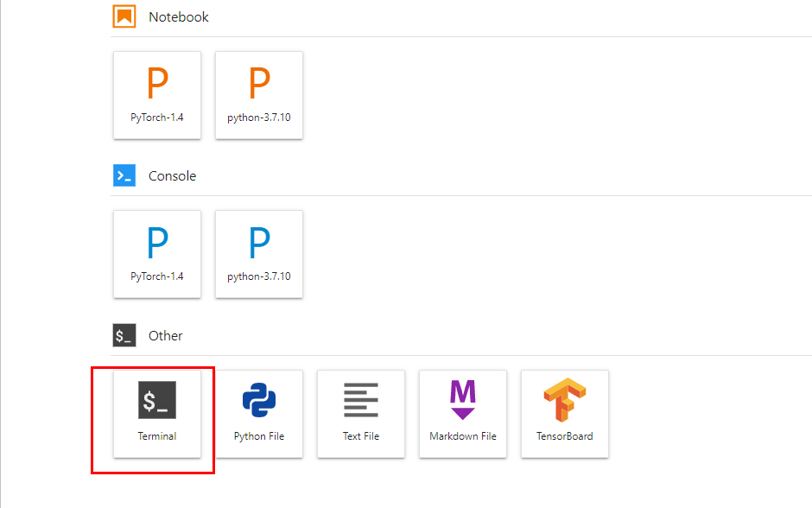Click the "Text File" label text
The width and height of the screenshot is (812, 508).
coord(361,436)
